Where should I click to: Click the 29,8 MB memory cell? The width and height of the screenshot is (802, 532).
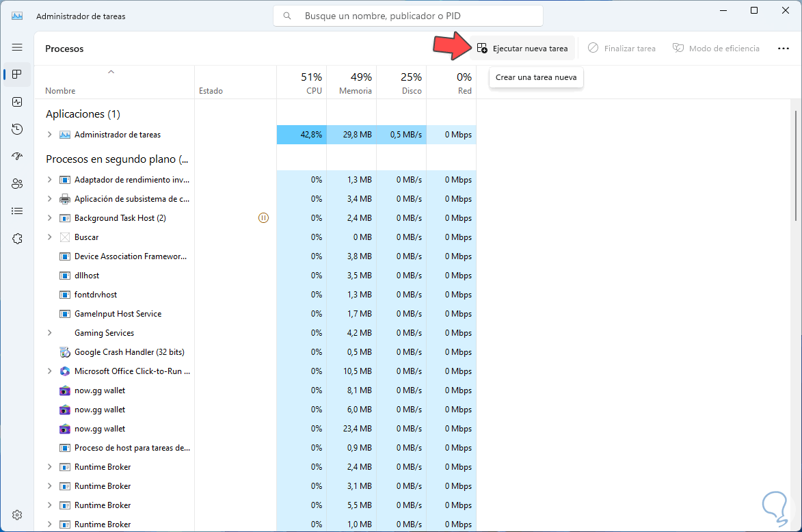pos(351,135)
